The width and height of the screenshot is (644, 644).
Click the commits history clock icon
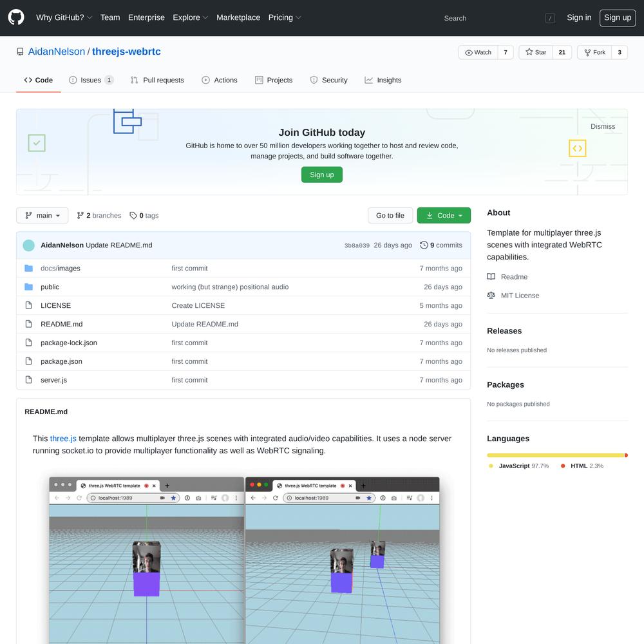click(424, 245)
